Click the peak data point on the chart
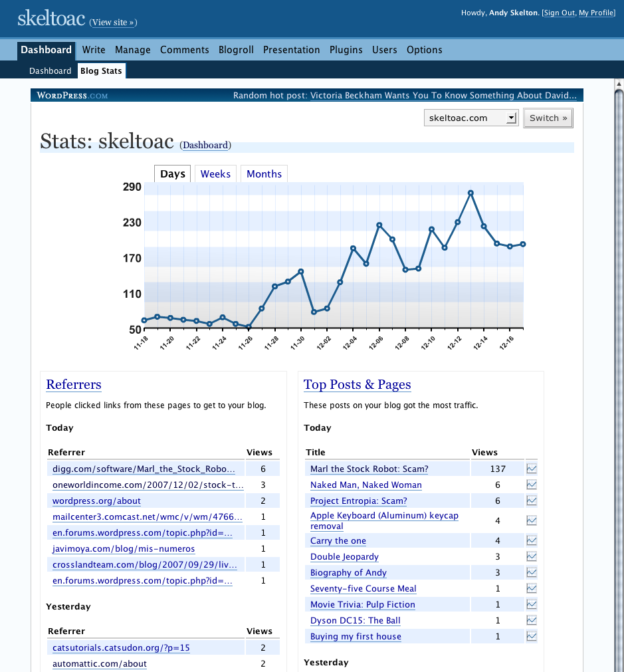The image size is (624, 672). (470, 193)
